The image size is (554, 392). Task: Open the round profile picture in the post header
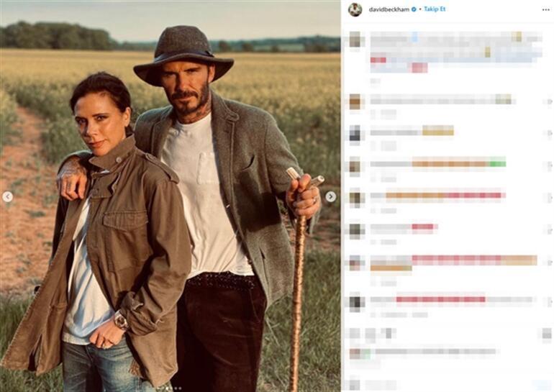[355, 9]
